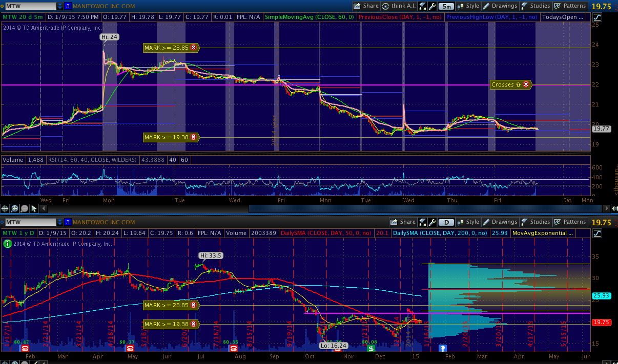Open the D timeframe selector in lower chart
This screenshot has width=618, height=364.
[446, 222]
